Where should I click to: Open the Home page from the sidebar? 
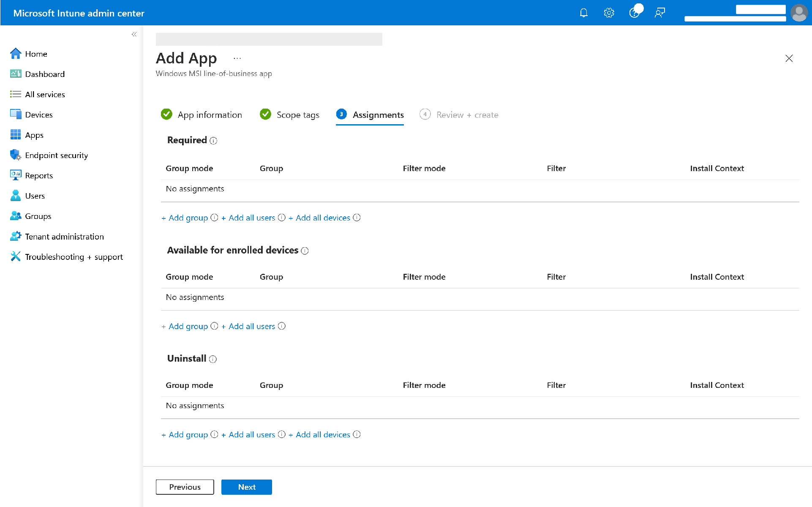(x=35, y=54)
